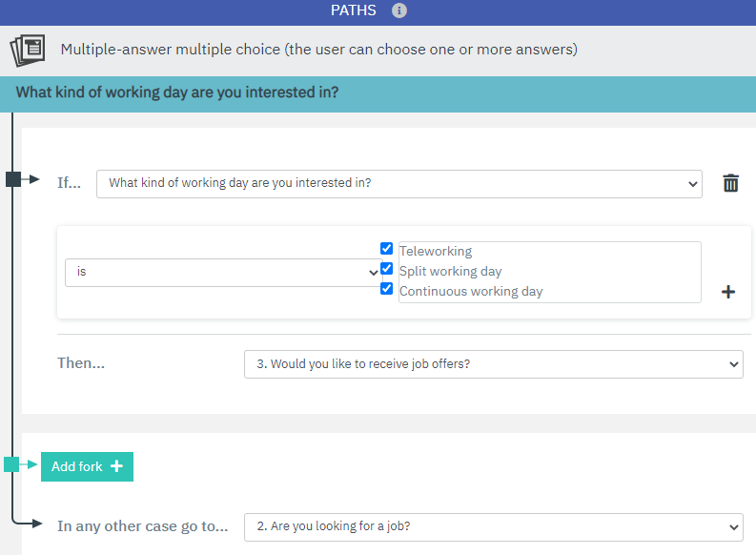Image resolution: width=756 pixels, height=555 pixels.
Task: Click the 'Then...' label
Action: [81, 363]
